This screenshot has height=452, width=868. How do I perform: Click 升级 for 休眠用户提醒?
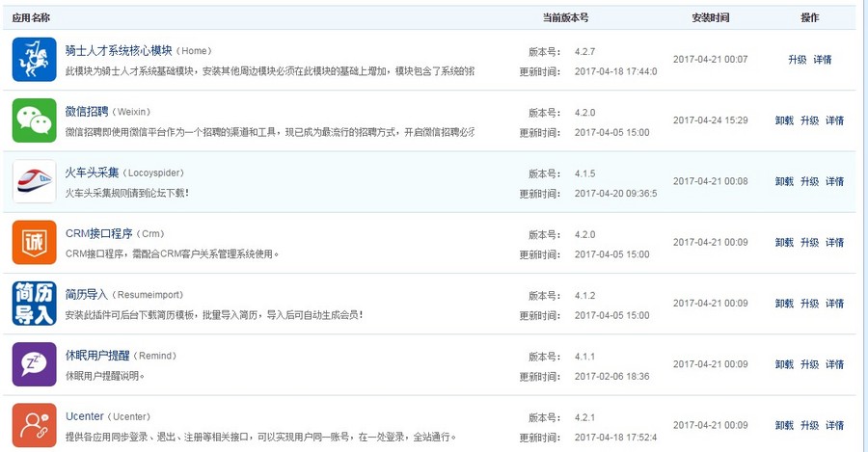pyautogui.click(x=809, y=364)
